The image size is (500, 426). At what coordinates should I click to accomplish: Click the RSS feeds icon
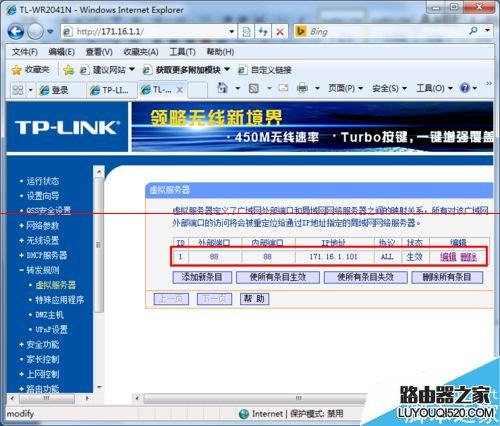coord(254,88)
